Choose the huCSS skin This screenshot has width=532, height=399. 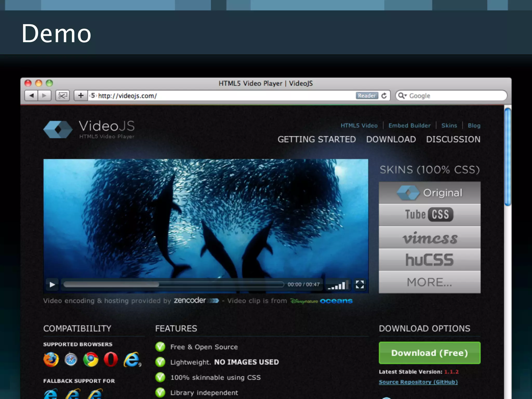click(x=429, y=260)
